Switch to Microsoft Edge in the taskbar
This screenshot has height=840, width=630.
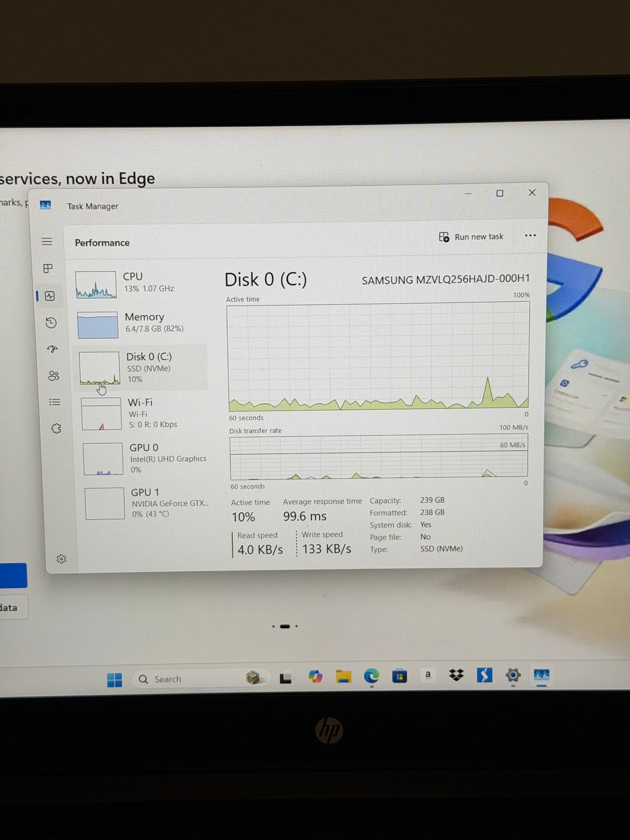pos(371,676)
